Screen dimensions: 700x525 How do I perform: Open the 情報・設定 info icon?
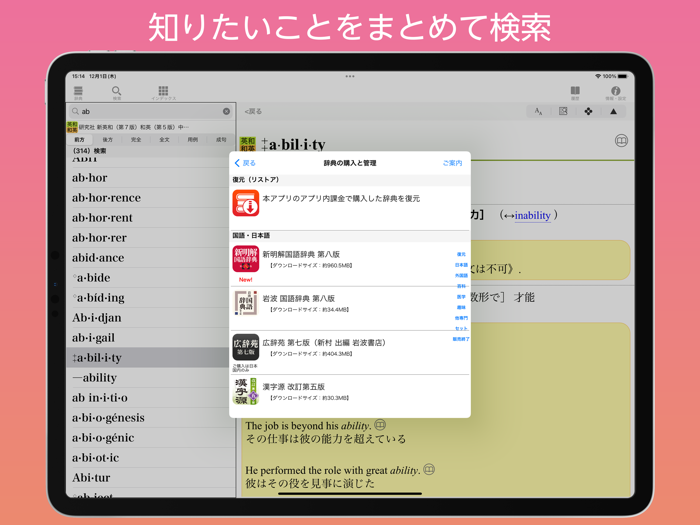coord(616,92)
